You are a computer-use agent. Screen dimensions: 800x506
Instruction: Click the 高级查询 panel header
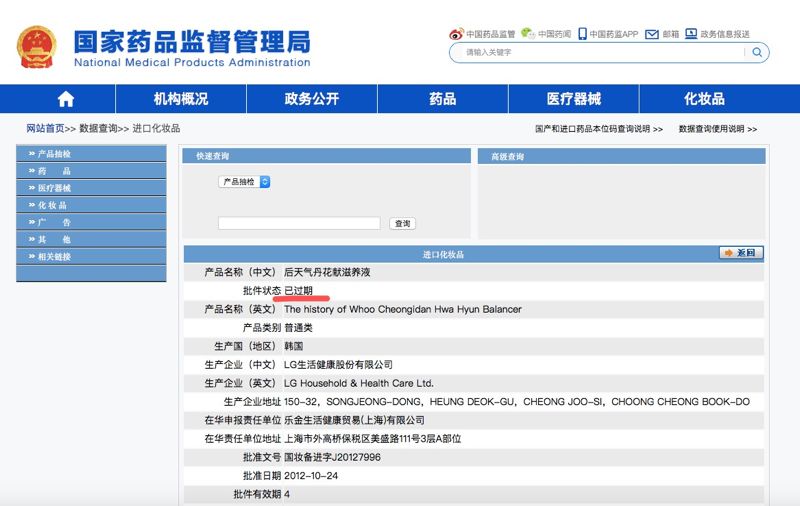coord(621,156)
